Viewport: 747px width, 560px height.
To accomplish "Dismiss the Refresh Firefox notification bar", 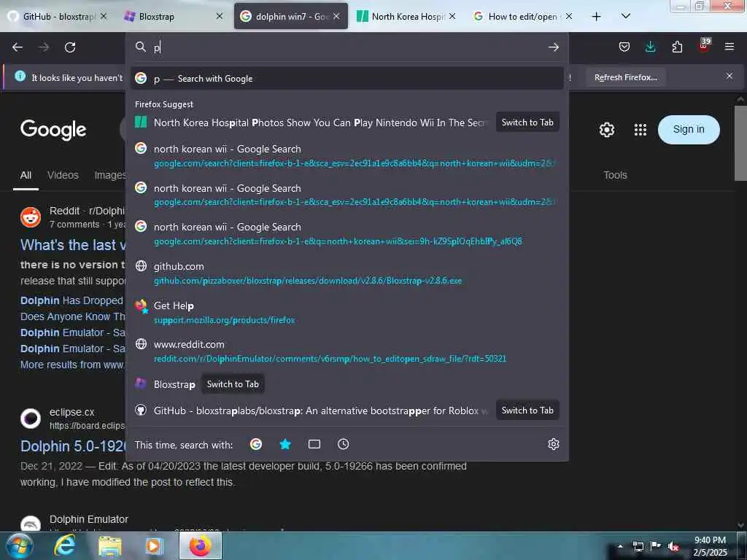I will 729,76.
